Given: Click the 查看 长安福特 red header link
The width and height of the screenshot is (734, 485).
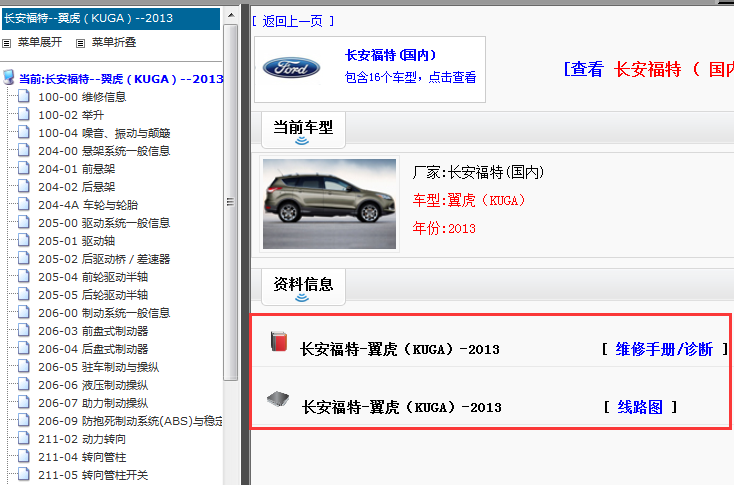Looking at the screenshot, I should [649, 69].
